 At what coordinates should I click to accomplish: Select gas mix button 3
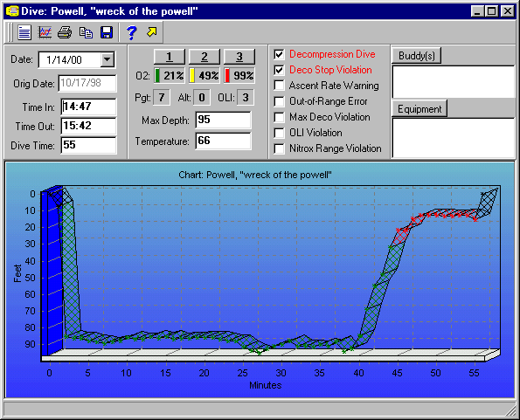(239, 57)
